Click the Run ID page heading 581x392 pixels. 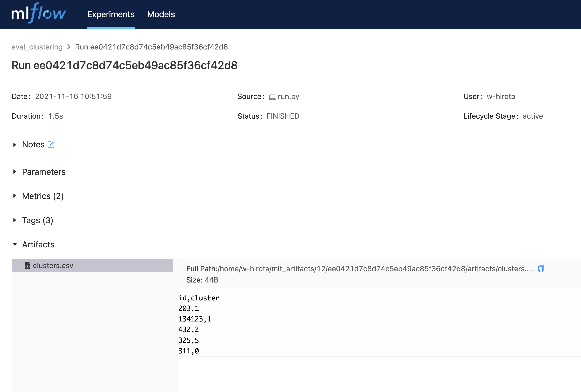pos(124,65)
